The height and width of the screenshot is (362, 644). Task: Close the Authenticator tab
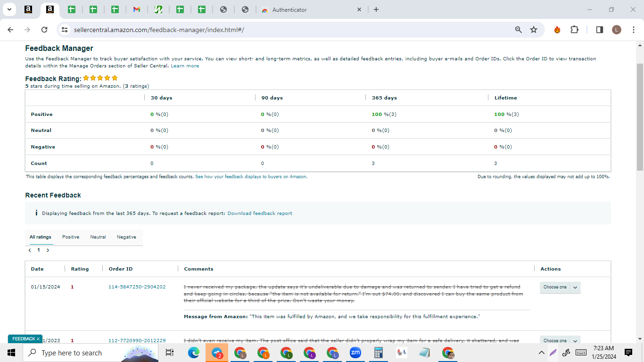pos(359,9)
